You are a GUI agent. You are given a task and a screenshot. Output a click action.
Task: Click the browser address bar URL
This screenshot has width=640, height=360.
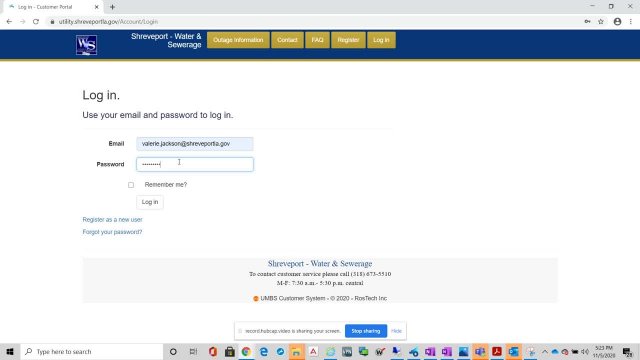(x=108, y=22)
